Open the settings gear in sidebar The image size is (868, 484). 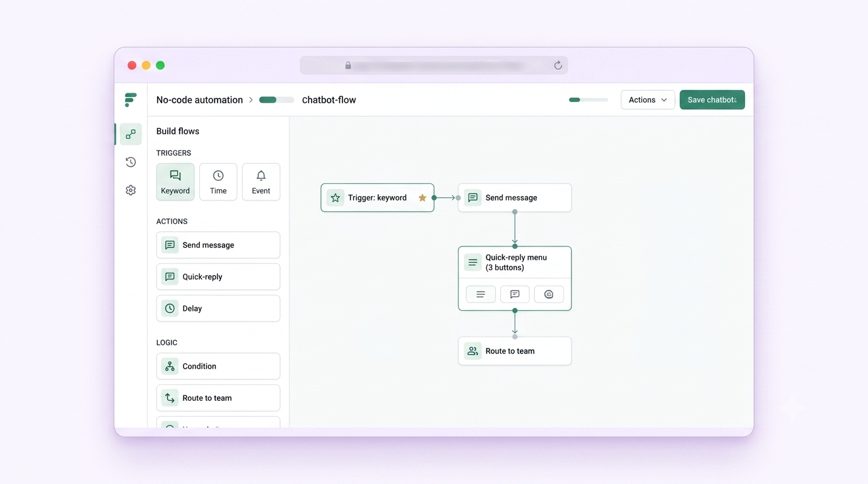pos(131,190)
